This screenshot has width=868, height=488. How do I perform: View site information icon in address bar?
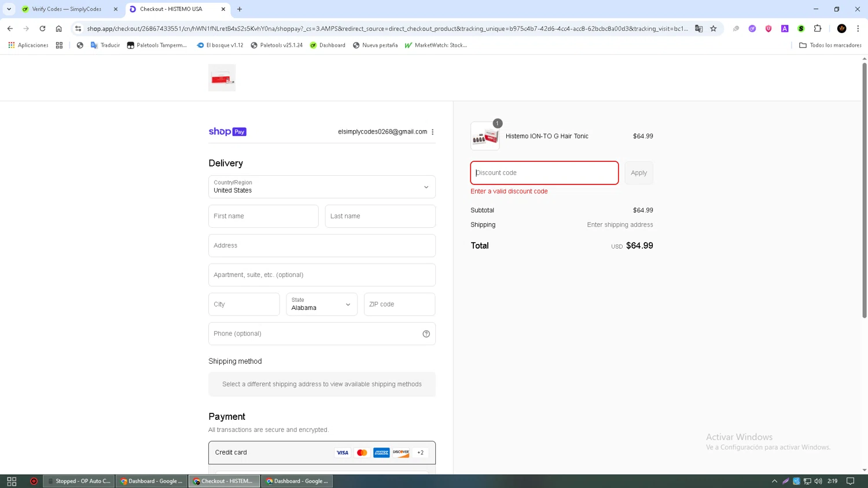click(x=78, y=28)
